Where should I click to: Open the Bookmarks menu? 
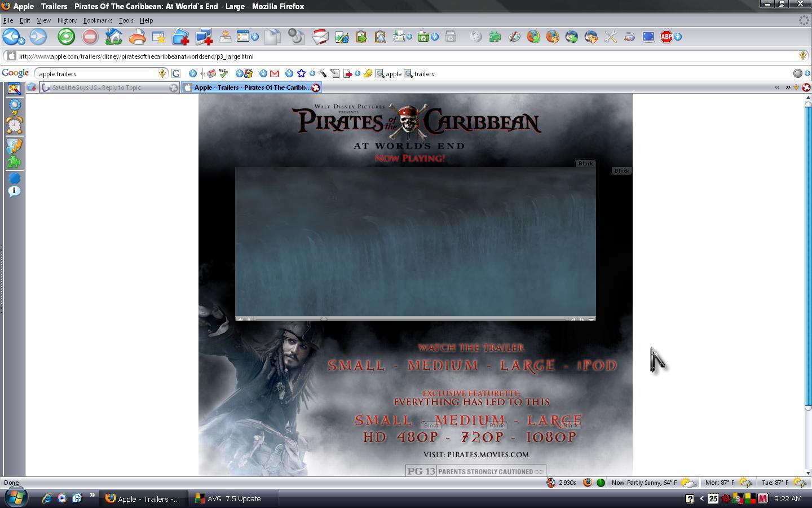click(98, 20)
